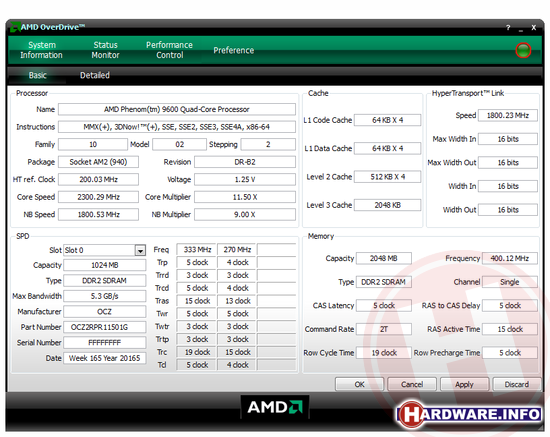
Task: Open the help question mark
Action: pos(508,27)
